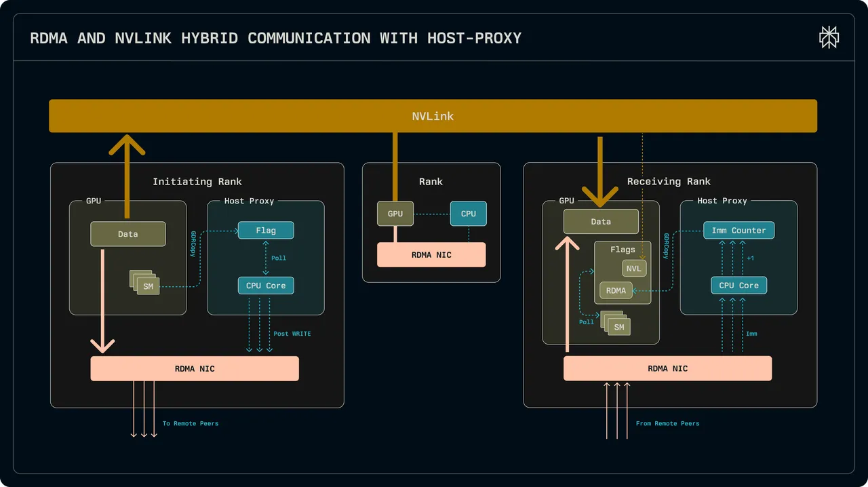Image resolution: width=868 pixels, height=487 pixels.
Task: Select the RDMA flag box
Action: point(616,291)
